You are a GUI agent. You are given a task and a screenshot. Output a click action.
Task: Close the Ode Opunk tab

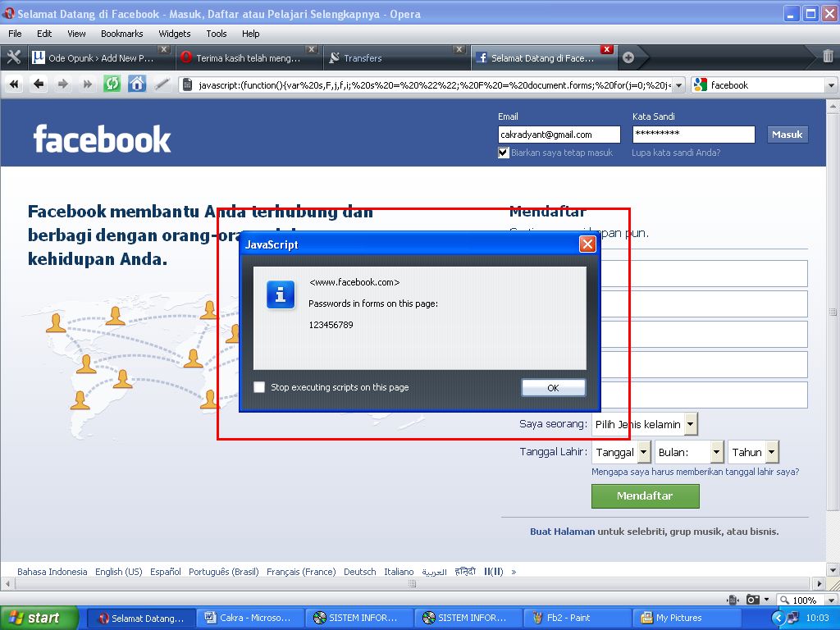(164, 49)
